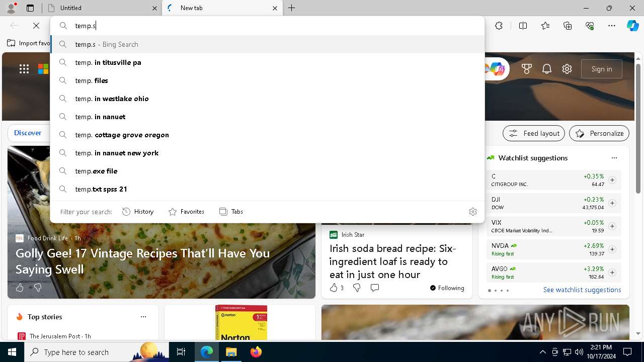The height and width of the screenshot is (362, 644).
Task: Select suggestion 'temp. in titusville pa'
Action: coord(267,62)
